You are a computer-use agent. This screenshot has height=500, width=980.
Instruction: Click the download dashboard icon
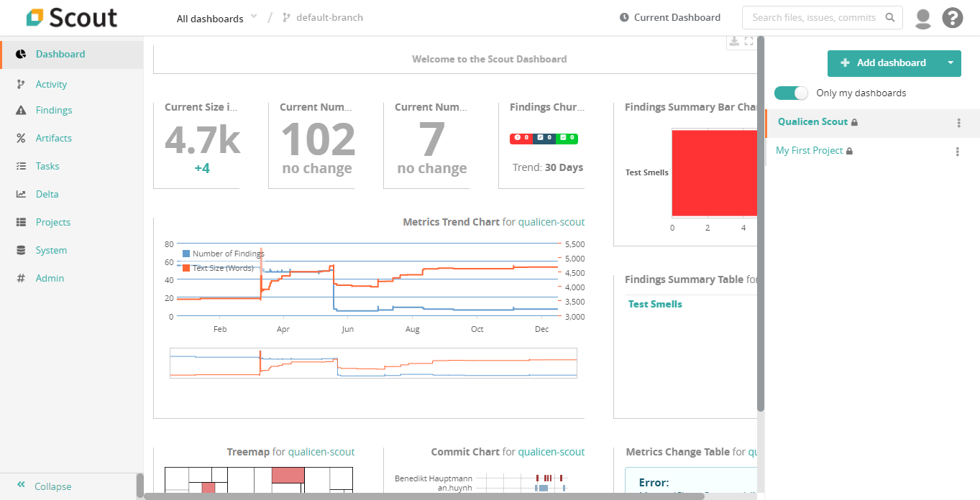pos(734,42)
